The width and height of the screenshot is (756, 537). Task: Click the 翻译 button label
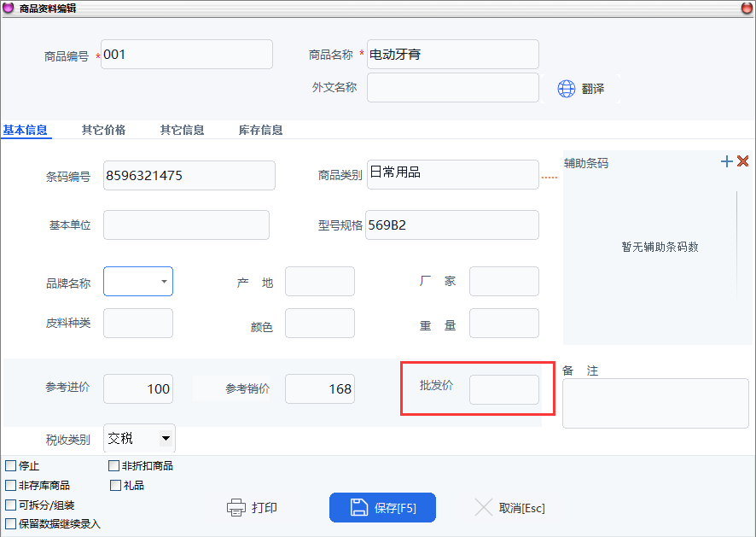(x=592, y=89)
